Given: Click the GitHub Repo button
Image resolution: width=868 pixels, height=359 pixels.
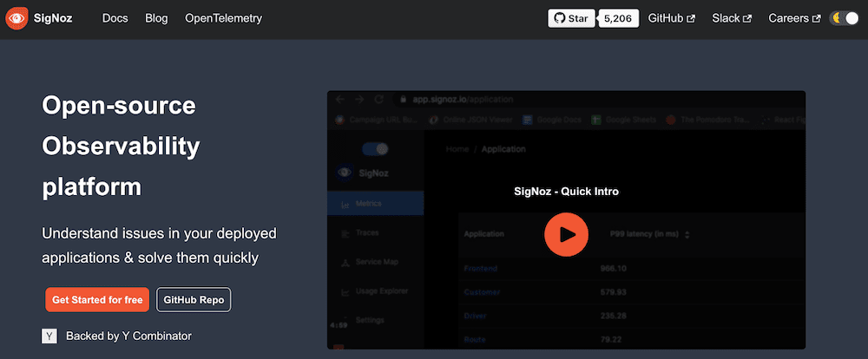Looking at the screenshot, I should pyautogui.click(x=194, y=299).
